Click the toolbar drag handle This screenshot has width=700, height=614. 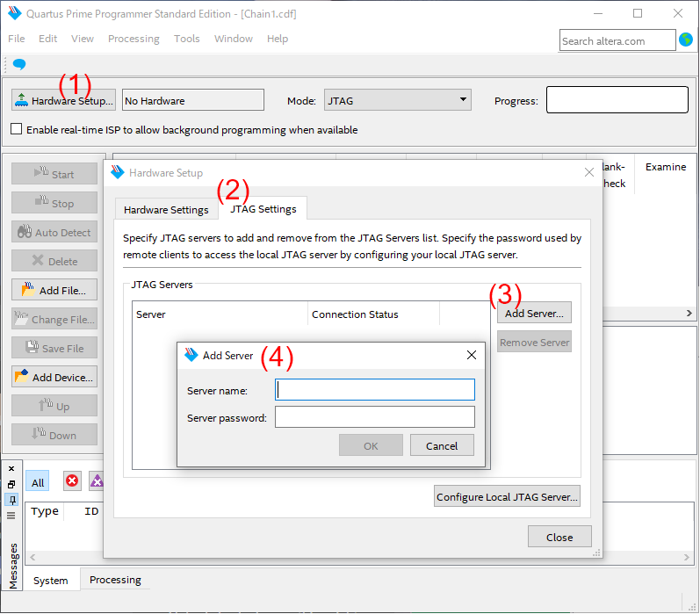coord(5,64)
